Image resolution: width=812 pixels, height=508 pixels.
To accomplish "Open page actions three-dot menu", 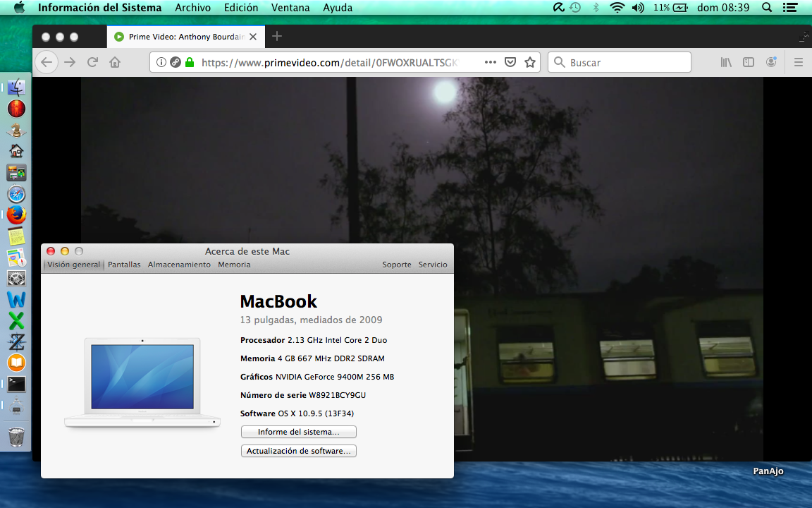I will tap(491, 62).
